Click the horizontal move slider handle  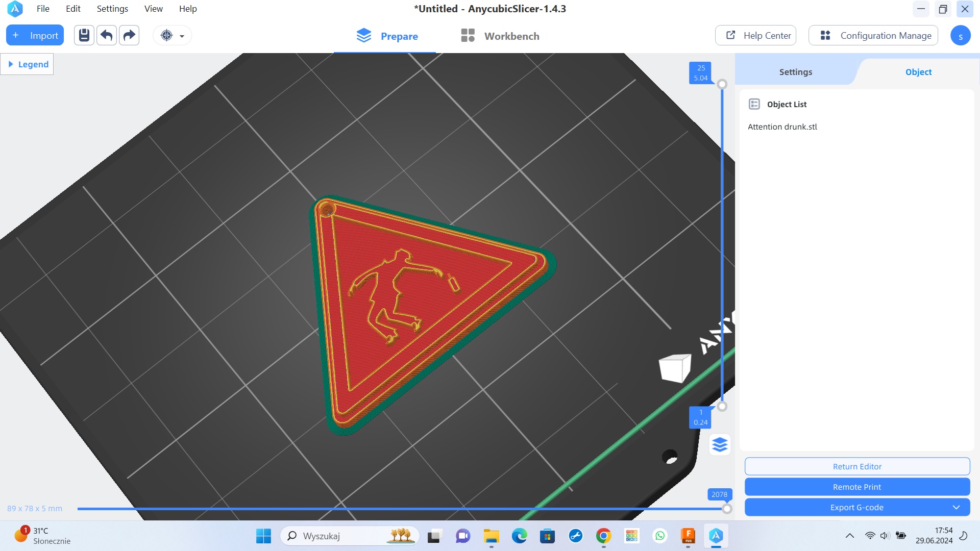pos(727,509)
